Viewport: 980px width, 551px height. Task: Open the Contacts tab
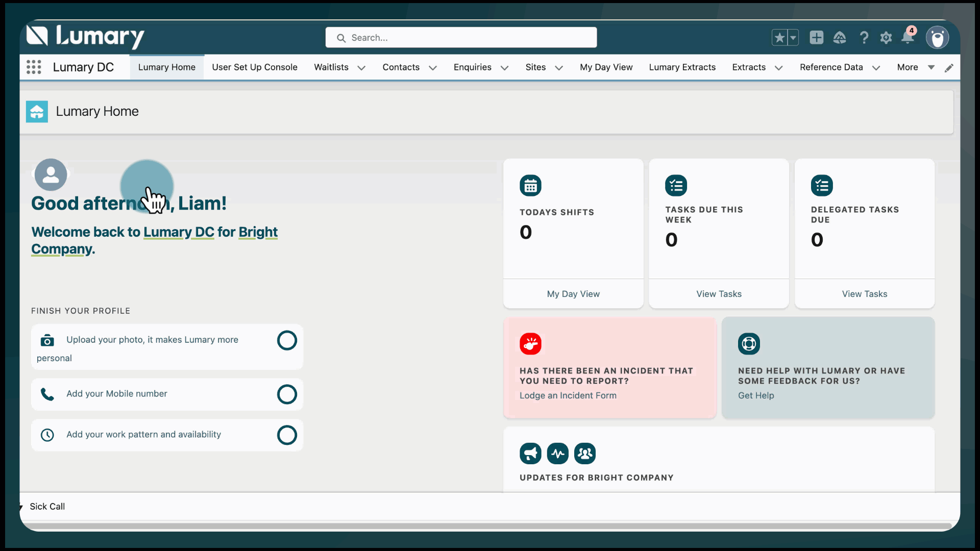coord(401,67)
